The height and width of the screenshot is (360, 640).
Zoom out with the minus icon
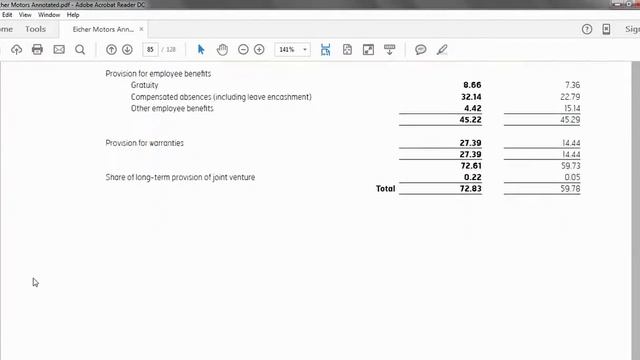pyautogui.click(x=243, y=50)
